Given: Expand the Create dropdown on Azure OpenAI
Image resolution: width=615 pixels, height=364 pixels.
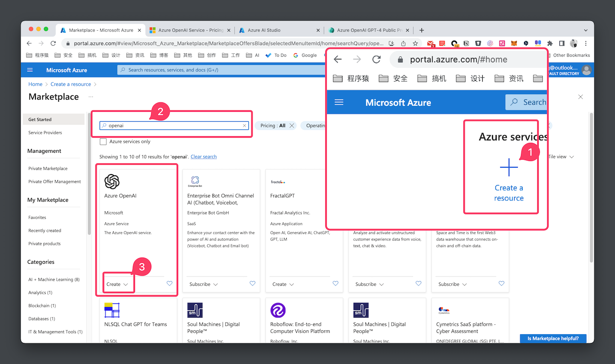Looking at the screenshot, I should [117, 284].
